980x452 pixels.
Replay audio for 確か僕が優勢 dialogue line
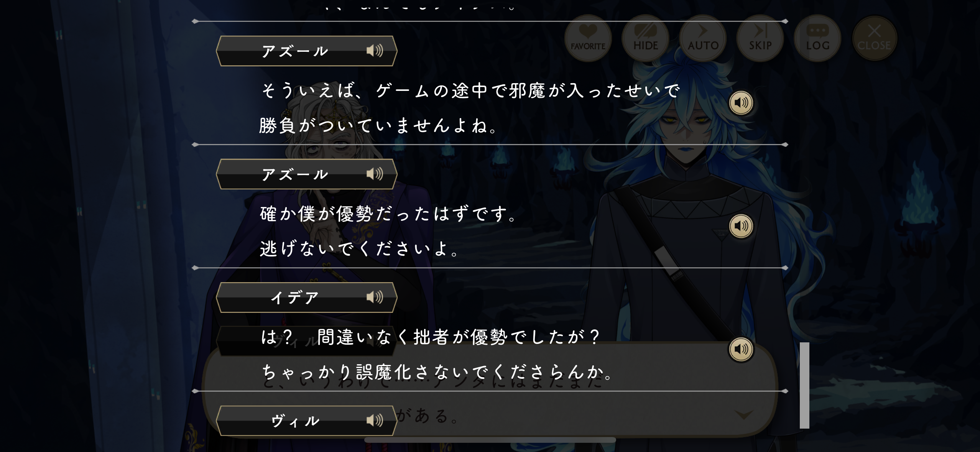741,226
